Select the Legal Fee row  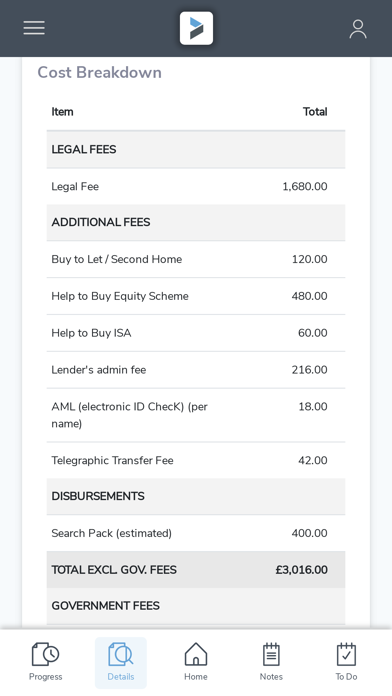pos(196,186)
